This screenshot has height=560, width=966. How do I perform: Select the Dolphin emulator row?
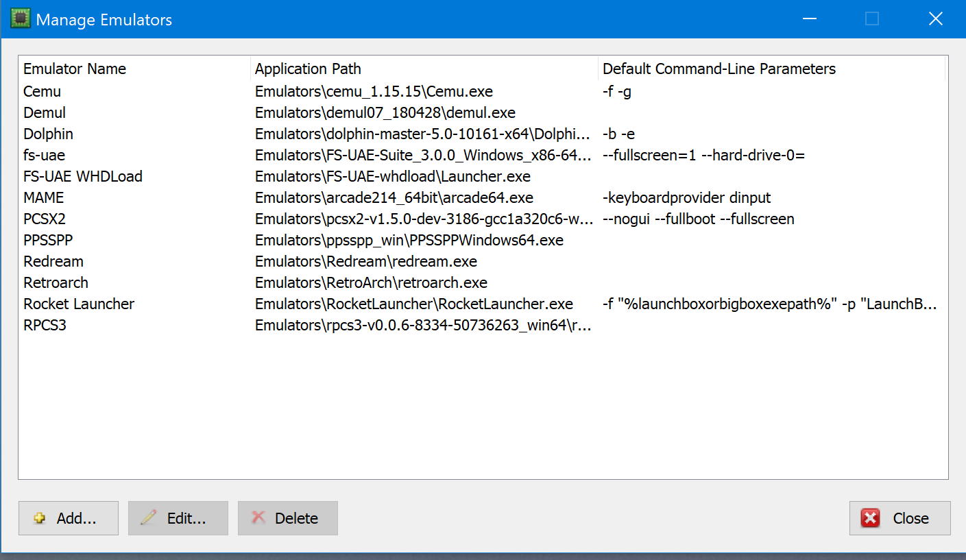483,134
